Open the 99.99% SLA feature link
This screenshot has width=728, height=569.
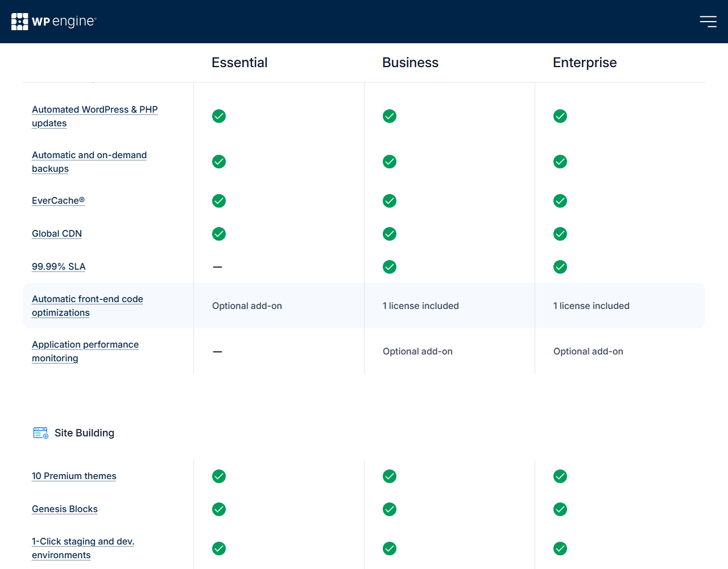click(59, 267)
